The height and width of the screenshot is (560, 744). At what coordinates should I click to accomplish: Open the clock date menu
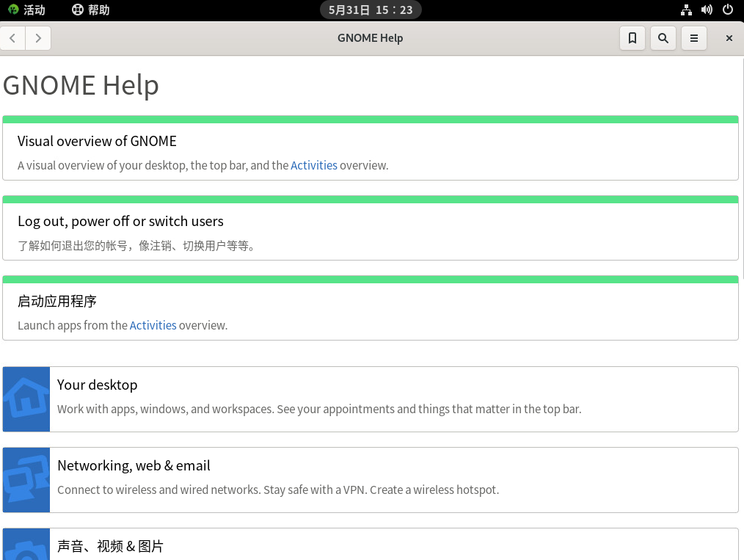(x=371, y=10)
